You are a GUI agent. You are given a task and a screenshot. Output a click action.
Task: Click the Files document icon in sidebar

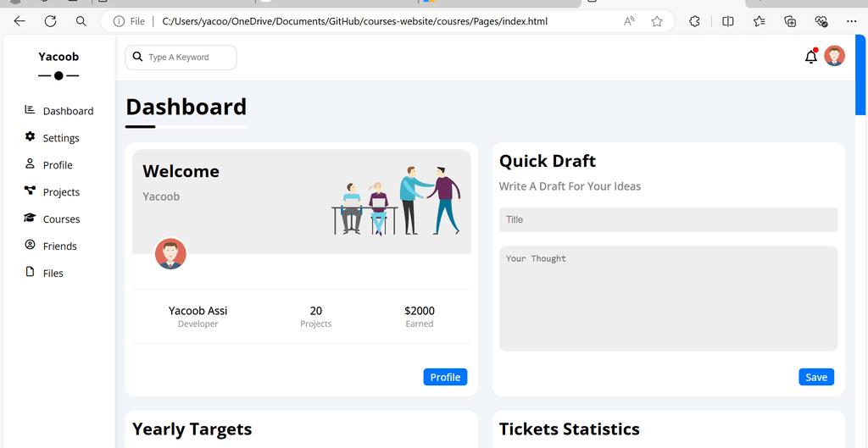coord(30,272)
